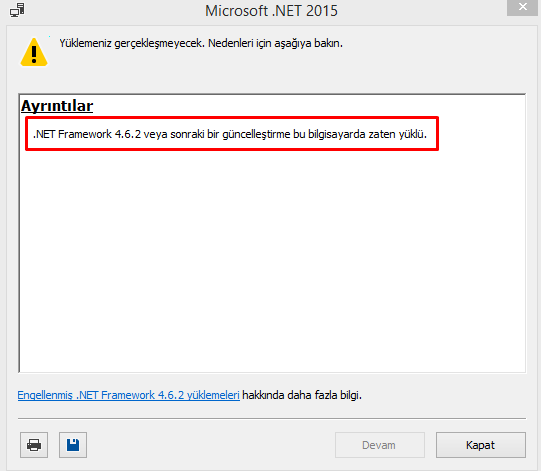
Task: Click the yellow warning triangle icon
Action: point(34,52)
